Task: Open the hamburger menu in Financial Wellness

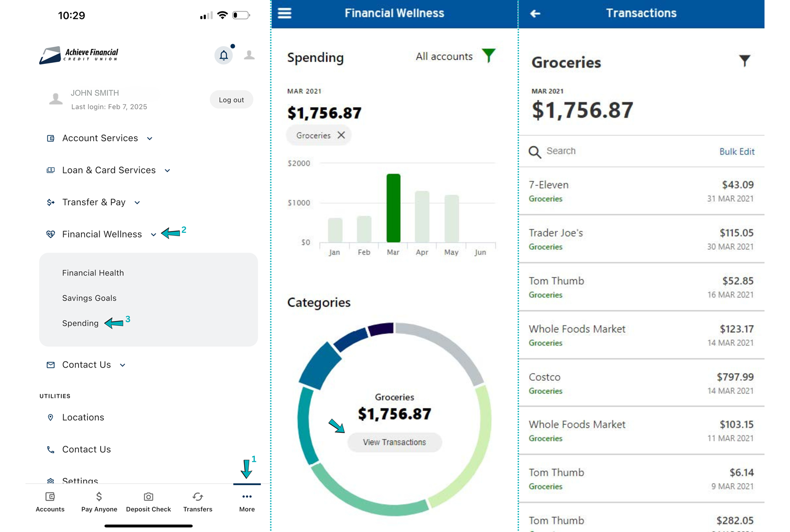Action: (x=284, y=13)
